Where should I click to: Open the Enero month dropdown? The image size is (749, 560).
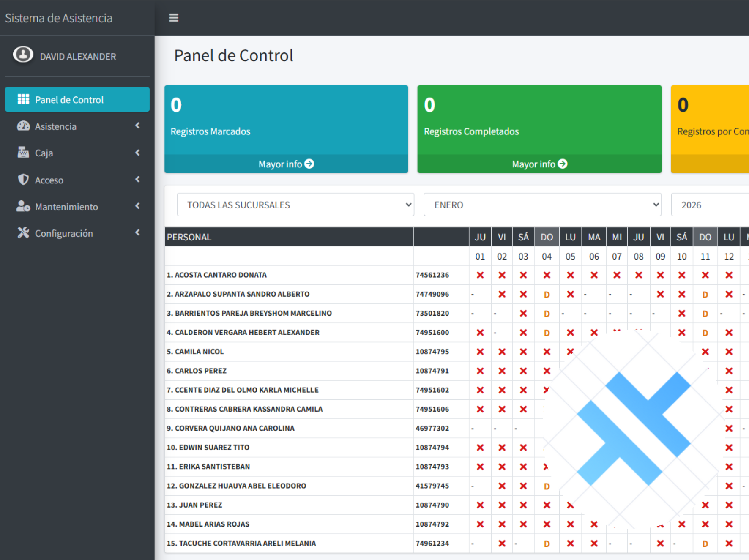coord(542,205)
